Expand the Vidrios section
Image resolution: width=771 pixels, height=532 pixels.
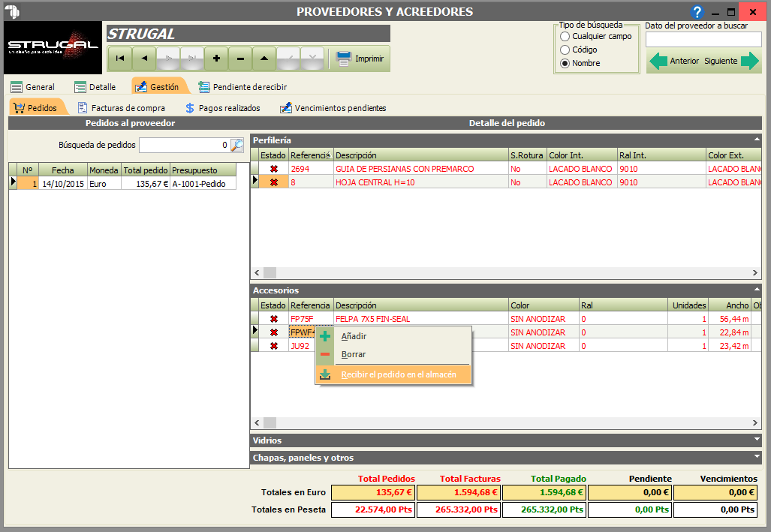click(757, 440)
